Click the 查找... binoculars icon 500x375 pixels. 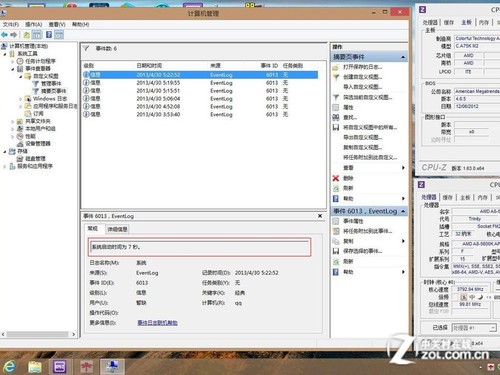(336, 117)
